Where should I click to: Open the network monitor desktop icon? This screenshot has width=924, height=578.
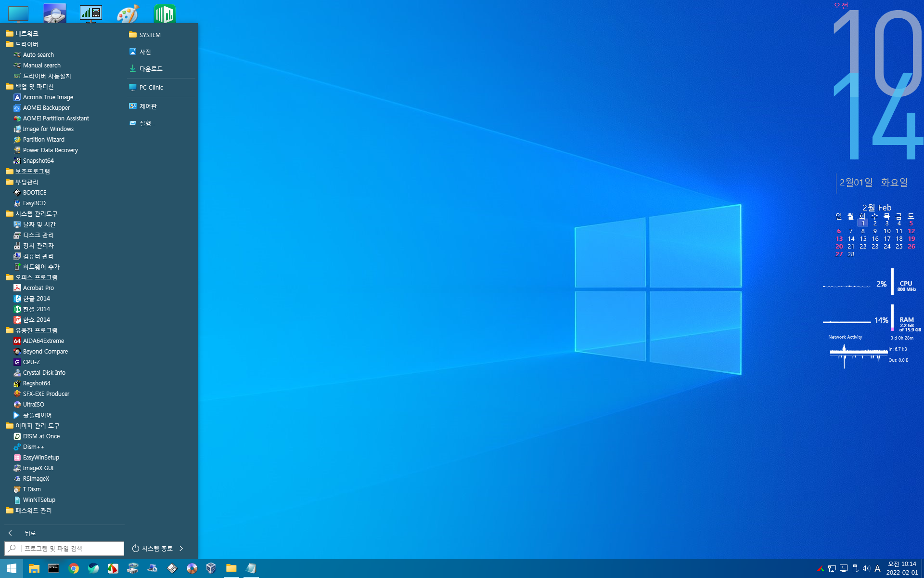[91, 14]
